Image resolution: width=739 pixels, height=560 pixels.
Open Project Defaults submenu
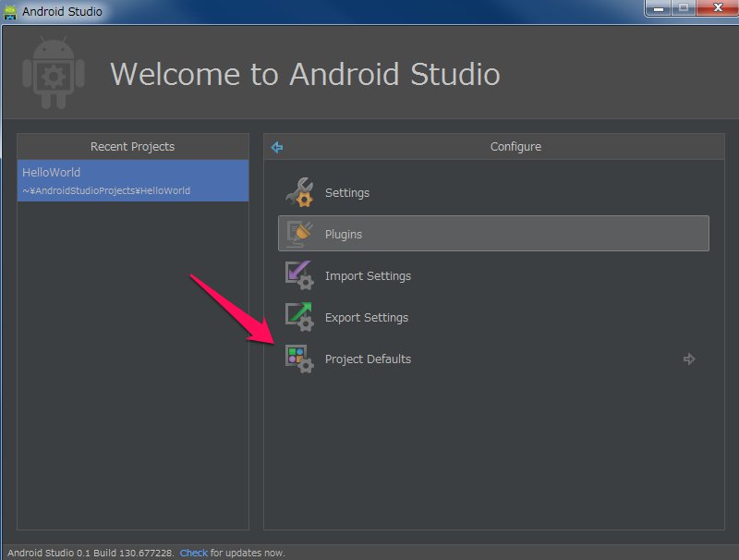[x=493, y=359]
